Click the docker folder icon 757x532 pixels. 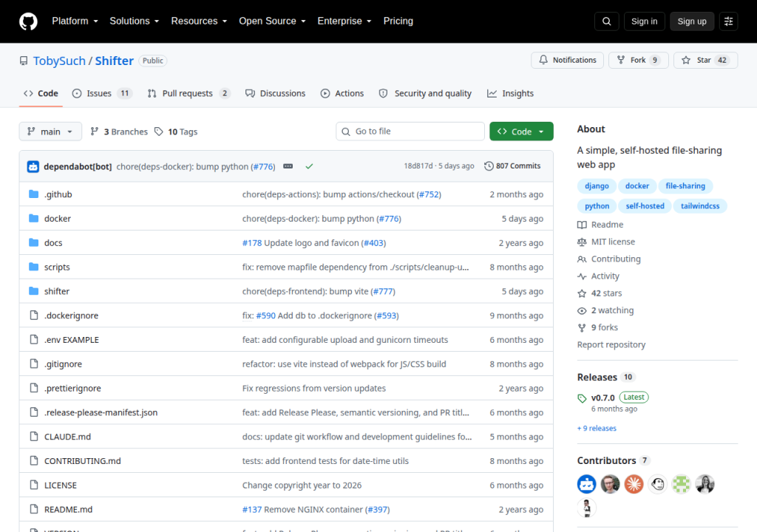coord(34,218)
